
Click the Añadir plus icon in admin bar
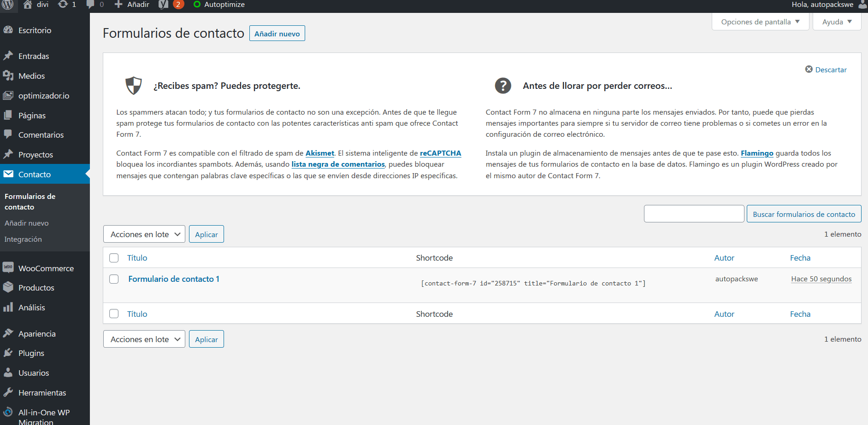118,4
